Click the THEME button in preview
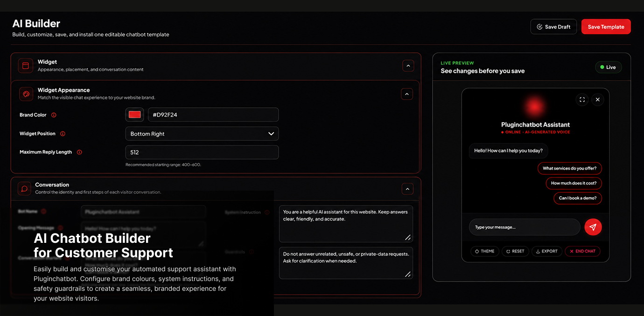This screenshot has height=316, width=644. coord(485,251)
